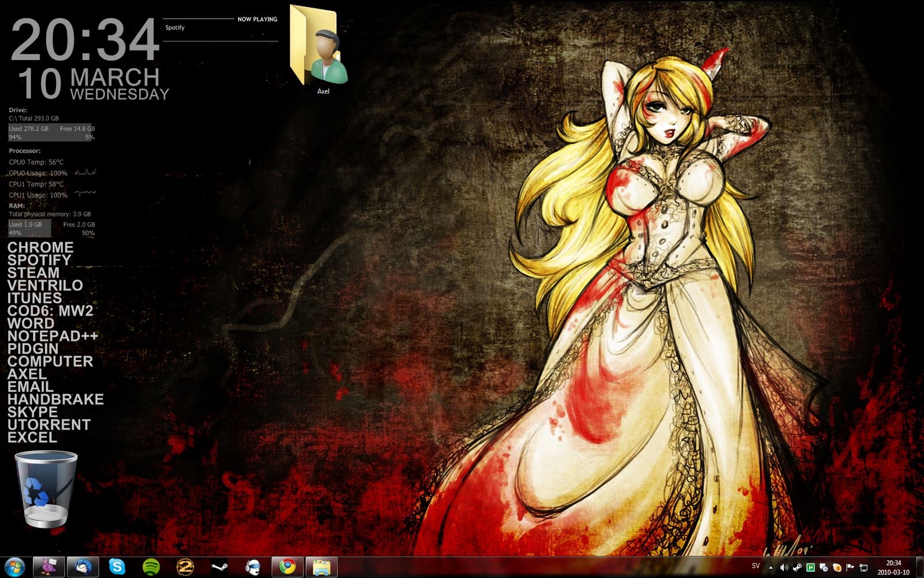Click the Action Center flag icon
The image size is (924, 578).
tap(850, 568)
